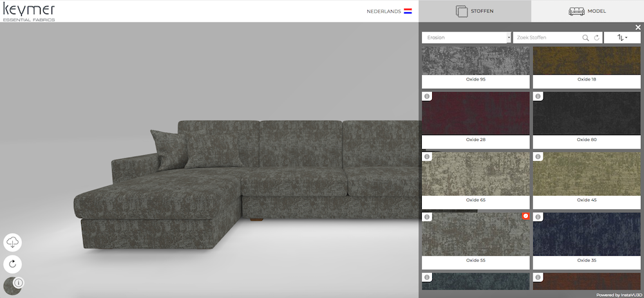The width and height of the screenshot is (644, 298).
Task: Reset the fabric search with refresh icon
Action: click(597, 38)
